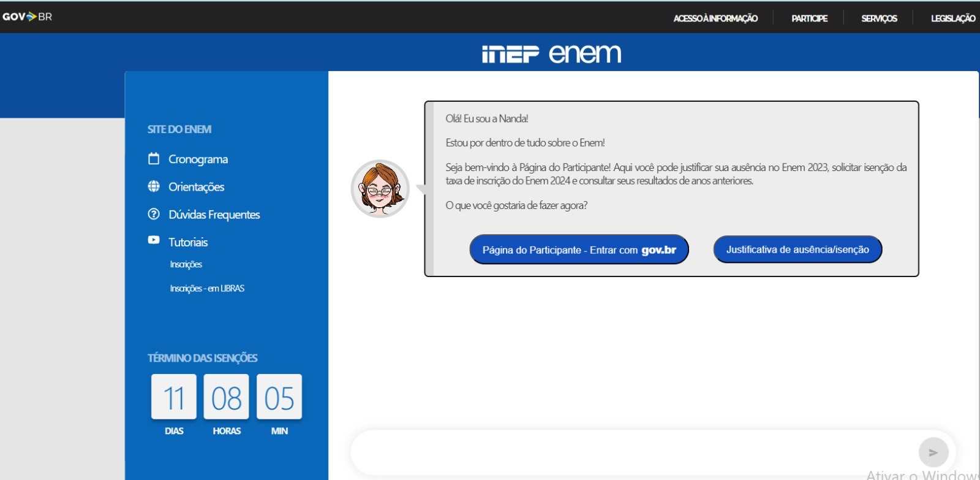Click the Tutoriais video icon
Screen dimensions: 980x480
click(154, 240)
